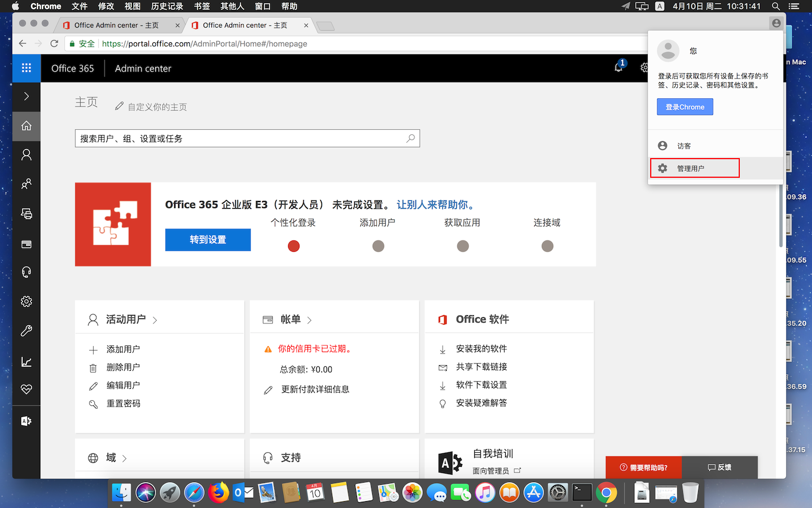Open the Reports chart icon in the sidebar
This screenshot has width=812, height=508.
pos(27,361)
